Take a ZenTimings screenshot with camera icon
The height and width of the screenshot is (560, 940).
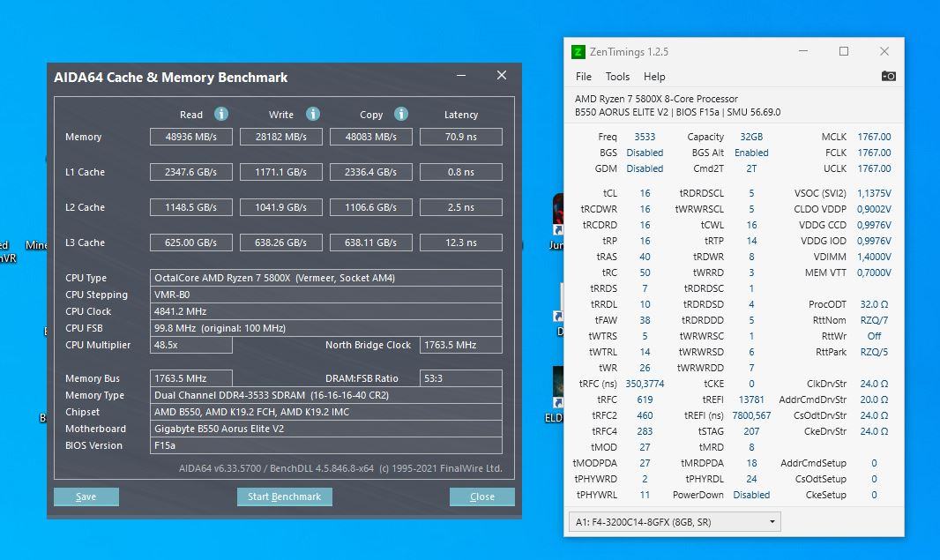tap(889, 76)
